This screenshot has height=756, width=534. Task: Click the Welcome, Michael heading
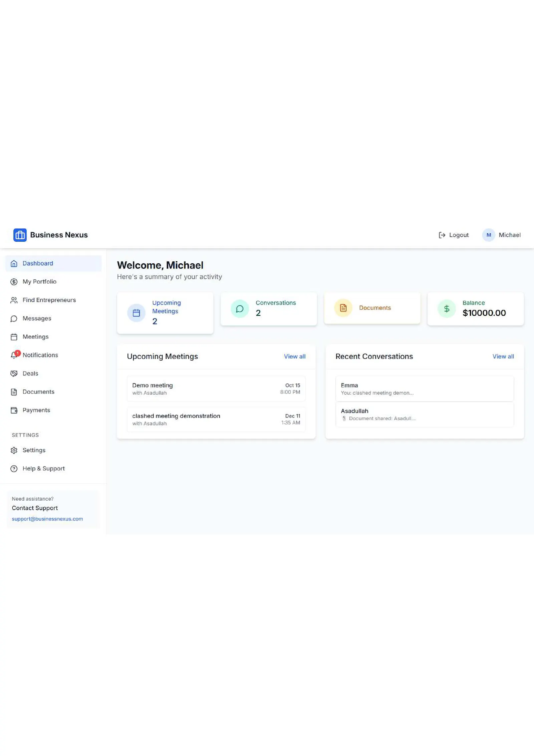point(160,265)
